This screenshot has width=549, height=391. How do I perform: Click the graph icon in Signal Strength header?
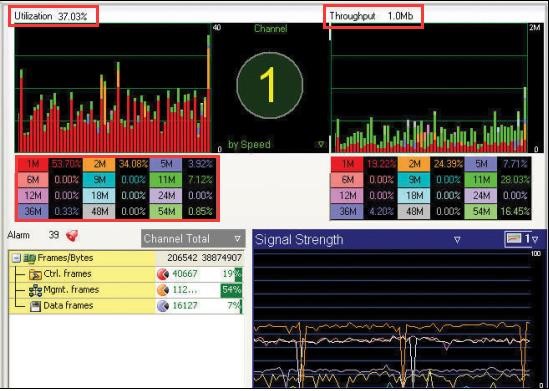[514, 239]
